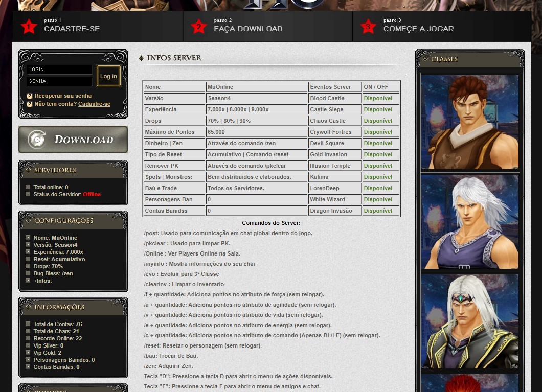Click arrow bullet beside Total de Chars
The height and width of the screenshot is (392, 542).
(28, 331)
